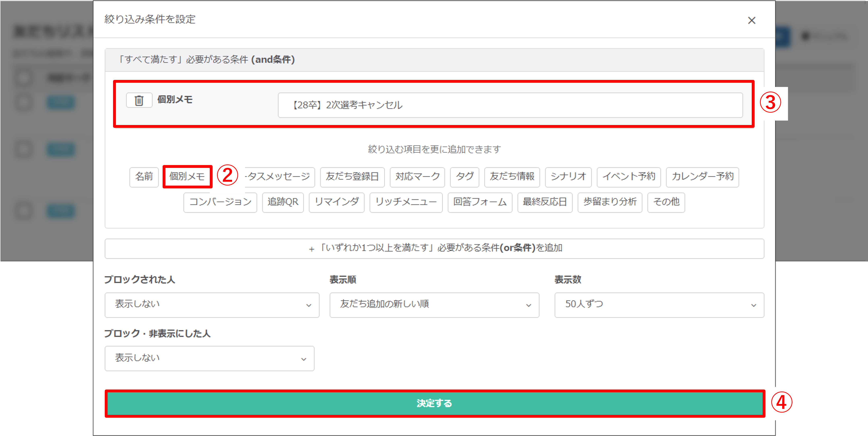Add the リッチメニュー filter item
This screenshot has height=436, width=868.
[x=406, y=202]
